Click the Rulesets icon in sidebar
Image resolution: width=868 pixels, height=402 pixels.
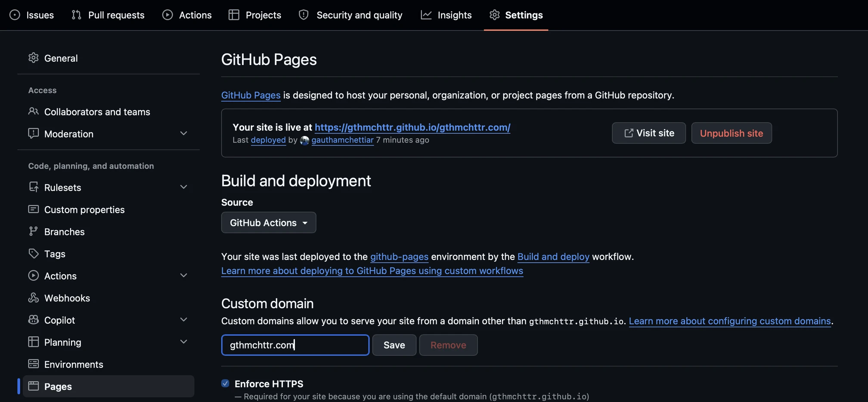(34, 187)
